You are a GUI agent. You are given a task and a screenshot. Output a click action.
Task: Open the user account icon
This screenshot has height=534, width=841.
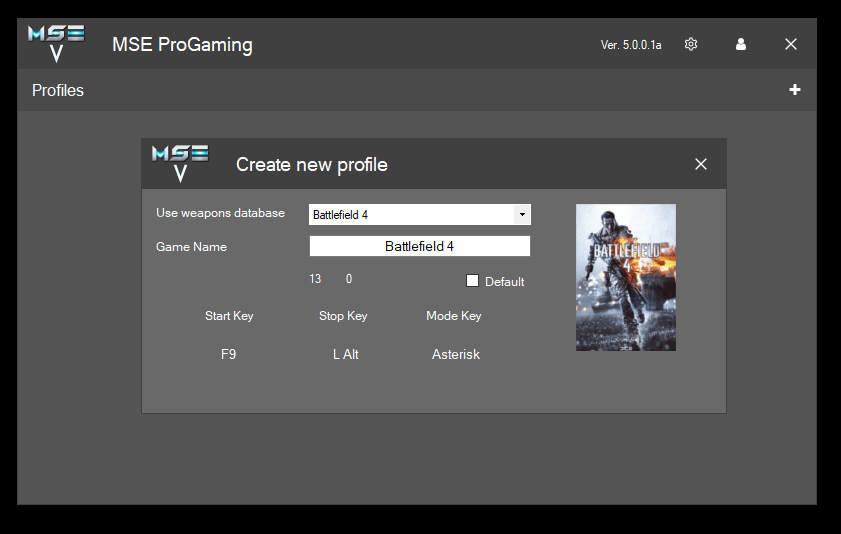tap(741, 44)
